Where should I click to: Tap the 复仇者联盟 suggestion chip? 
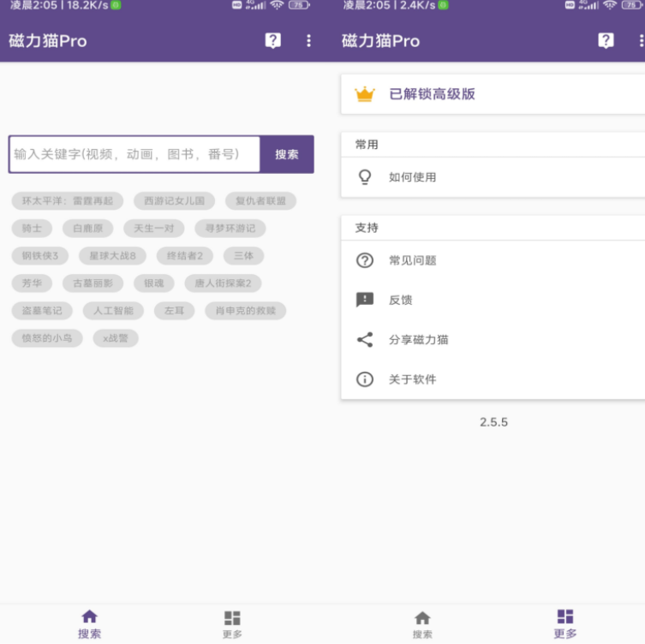[260, 200]
